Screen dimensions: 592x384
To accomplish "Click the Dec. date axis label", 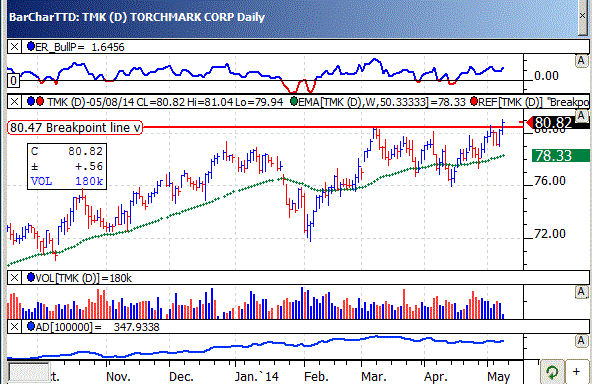I will click(x=181, y=376).
